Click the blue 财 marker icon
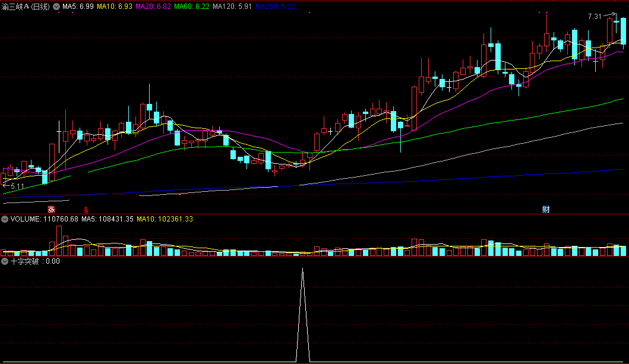Image resolution: width=629 pixels, height=364 pixels. (546, 209)
